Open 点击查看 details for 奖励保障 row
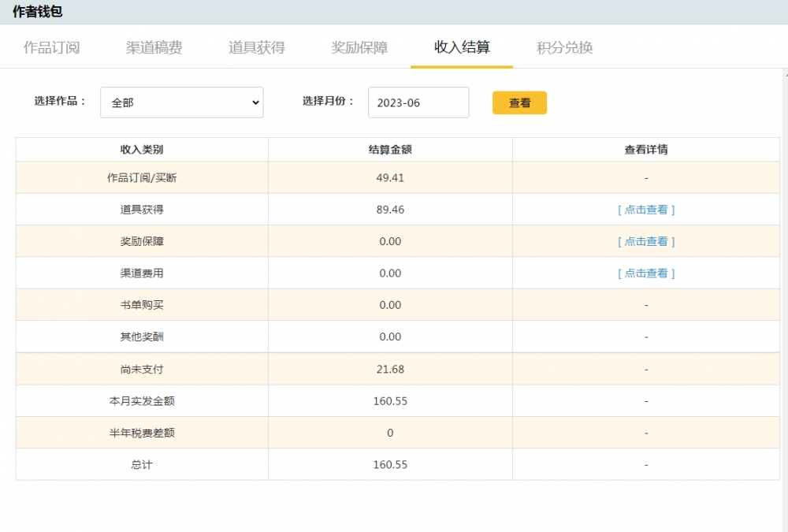Screen dimensions: 788x532 pyautogui.click(x=646, y=241)
